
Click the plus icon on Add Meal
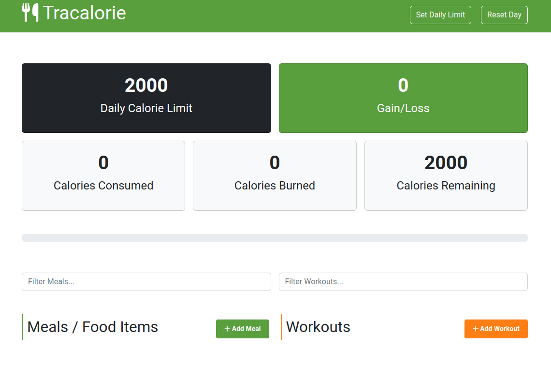[x=227, y=329]
